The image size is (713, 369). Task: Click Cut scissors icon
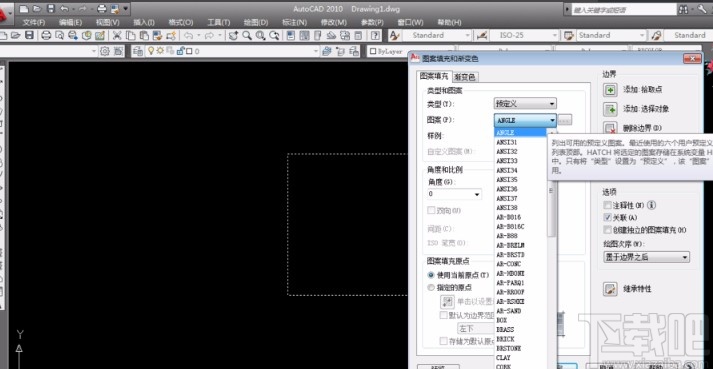point(117,35)
